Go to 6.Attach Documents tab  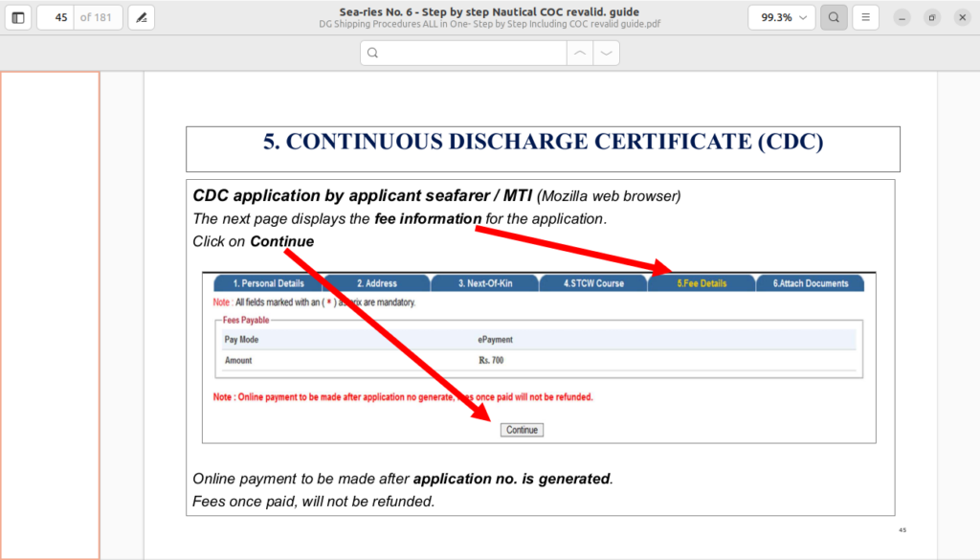(810, 283)
